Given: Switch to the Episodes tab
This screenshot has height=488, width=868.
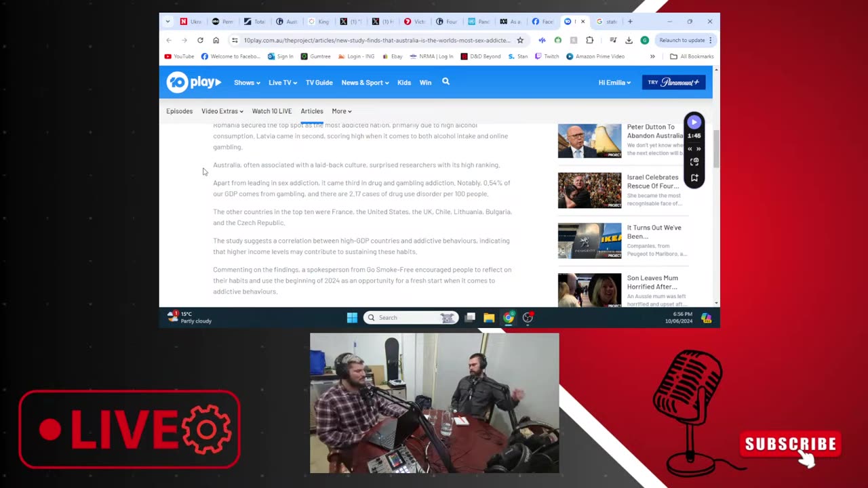Looking at the screenshot, I should click(180, 111).
